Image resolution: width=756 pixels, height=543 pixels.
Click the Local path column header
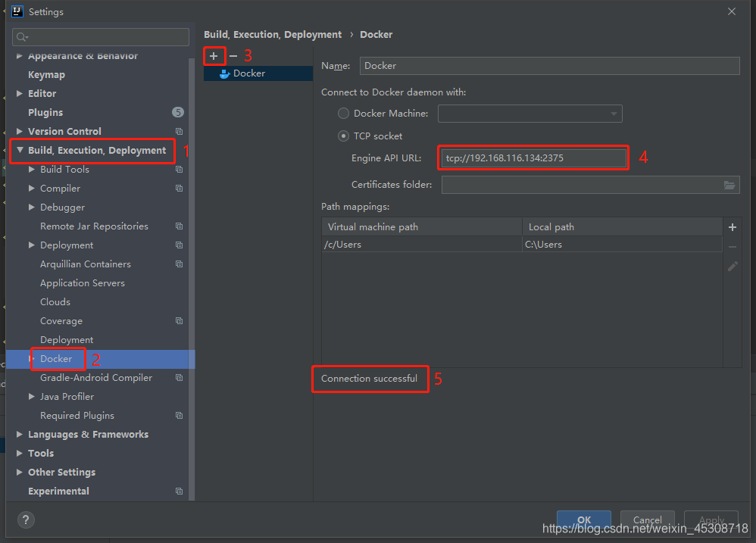(623, 227)
